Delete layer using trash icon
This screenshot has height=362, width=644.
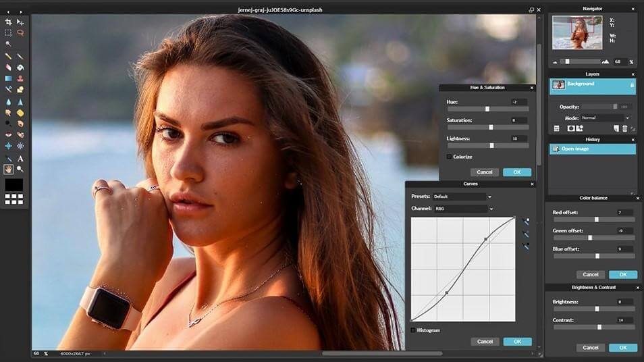click(x=624, y=128)
